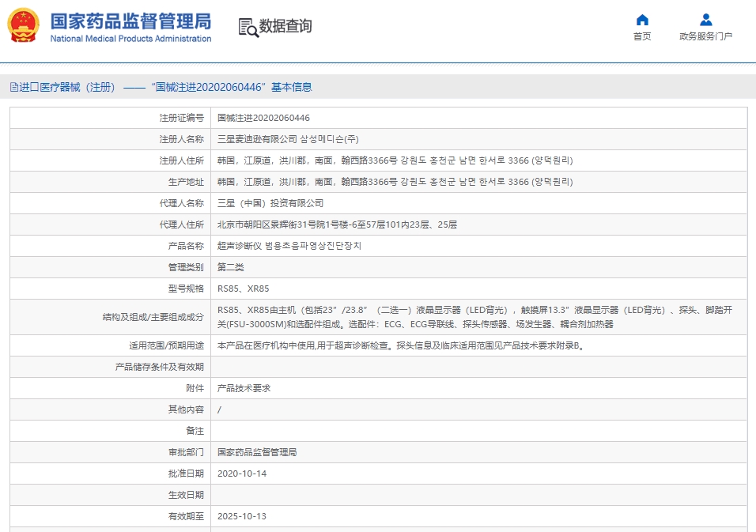Screen dimensions: 756x532
Task: Click the 适用范围/预期用途 label
Action: click(x=166, y=345)
